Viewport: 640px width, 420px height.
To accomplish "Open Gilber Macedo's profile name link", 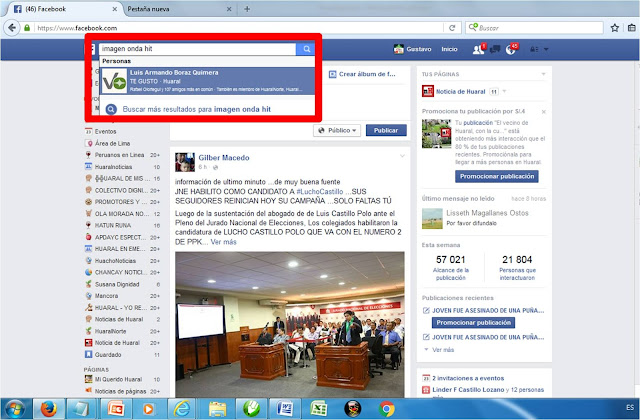I will click(x=224, y=158).
